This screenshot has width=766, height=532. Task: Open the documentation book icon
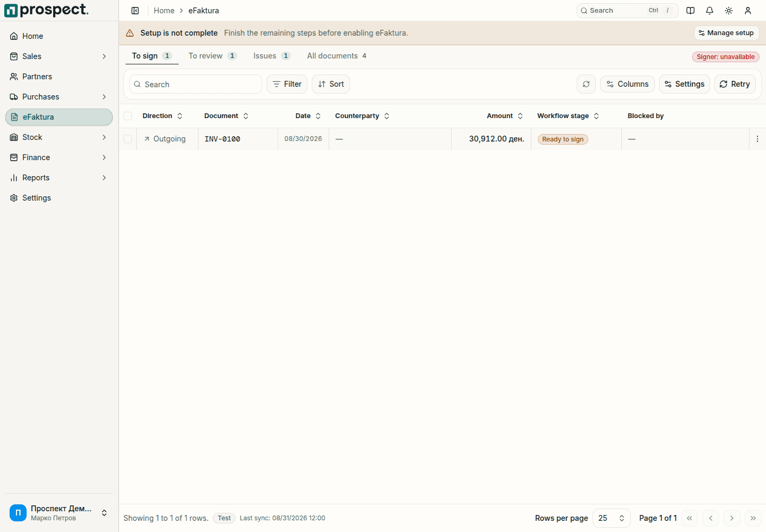[x=690, y=11]
